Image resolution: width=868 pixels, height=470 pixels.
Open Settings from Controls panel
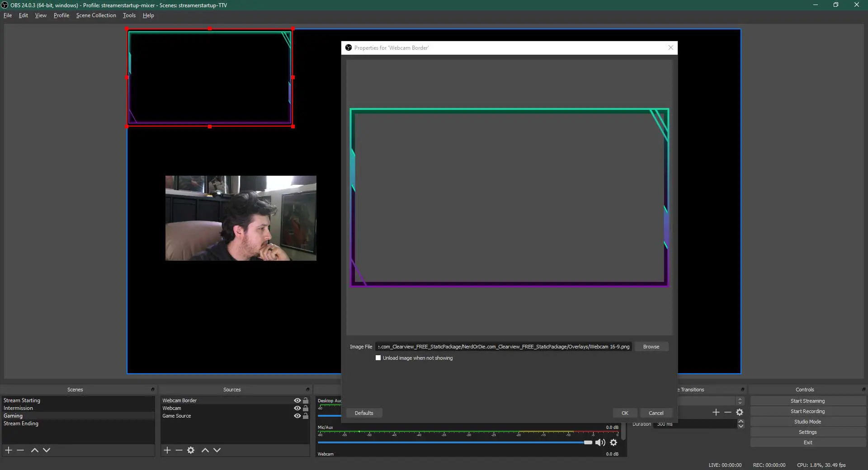click(x=807, y=432)
